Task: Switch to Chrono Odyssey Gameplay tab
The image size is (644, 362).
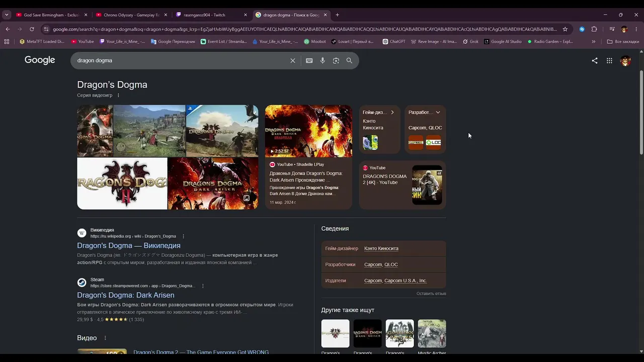Action: 132,15
